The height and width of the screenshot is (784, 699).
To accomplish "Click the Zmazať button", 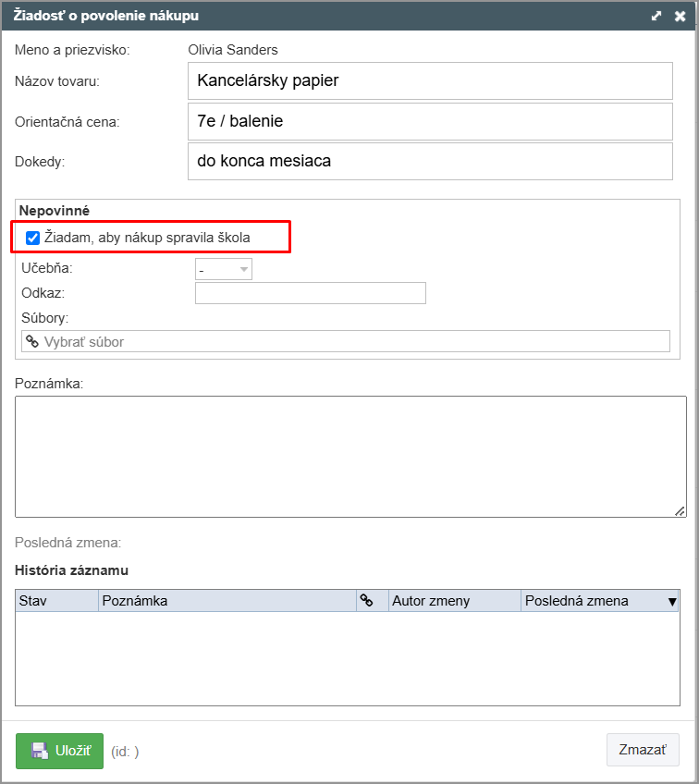I will [643, 750].
